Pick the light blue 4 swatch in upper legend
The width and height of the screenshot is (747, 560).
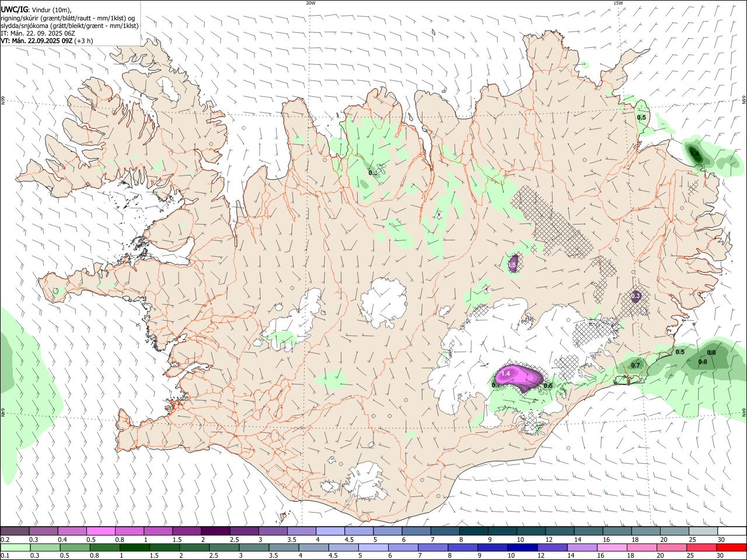point(330,531)
